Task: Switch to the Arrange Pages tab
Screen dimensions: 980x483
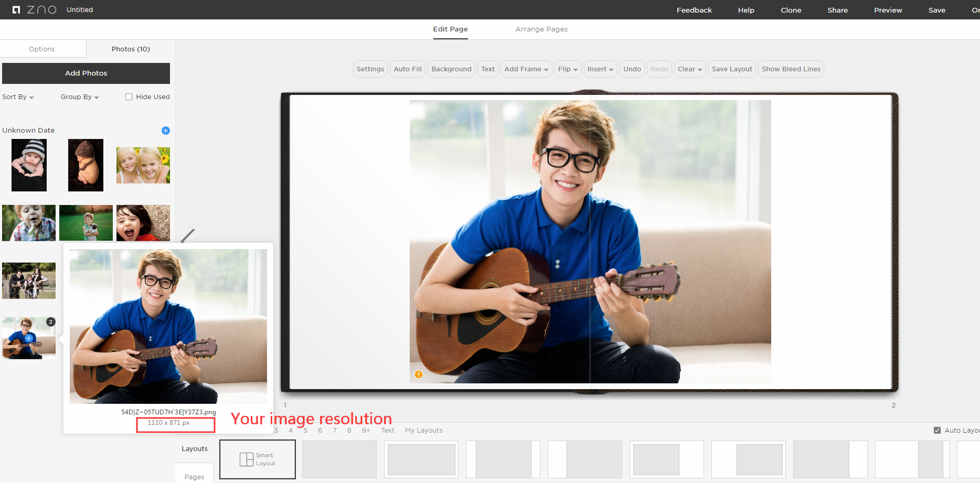Action: coord(541,29)
